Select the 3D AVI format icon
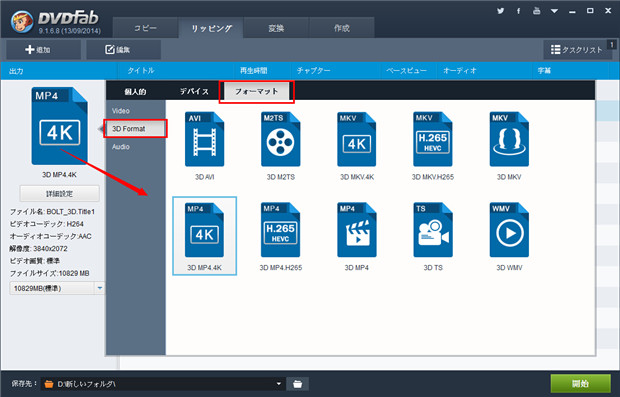 point(204,139)
